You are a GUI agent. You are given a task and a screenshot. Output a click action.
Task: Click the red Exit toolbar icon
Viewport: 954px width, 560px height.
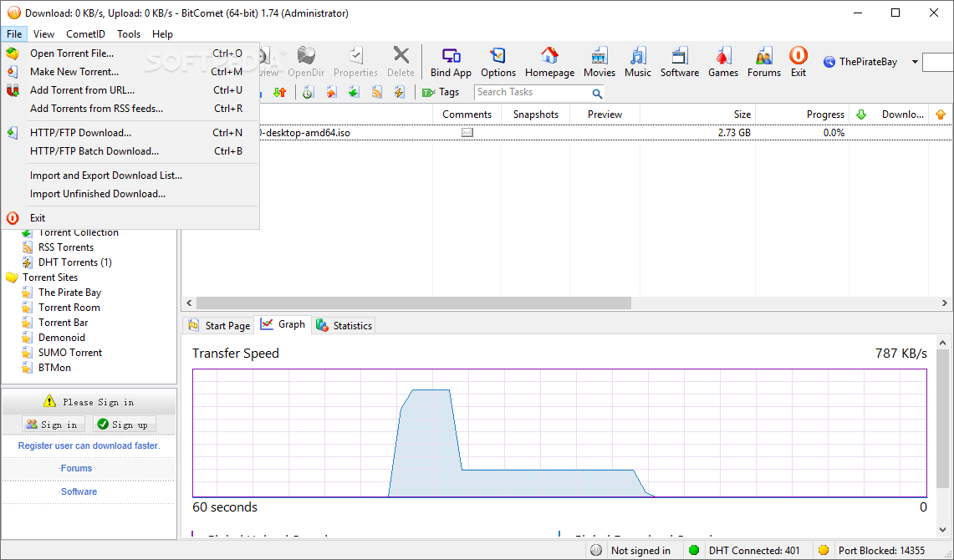tap(798, 62)
